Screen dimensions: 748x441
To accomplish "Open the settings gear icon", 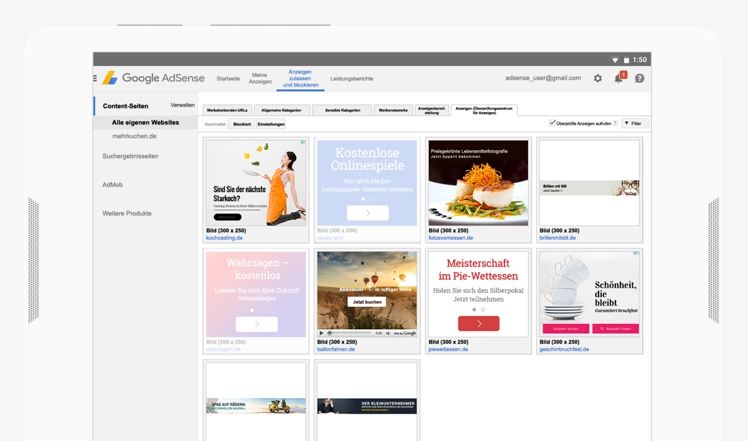I will point(598,78).
